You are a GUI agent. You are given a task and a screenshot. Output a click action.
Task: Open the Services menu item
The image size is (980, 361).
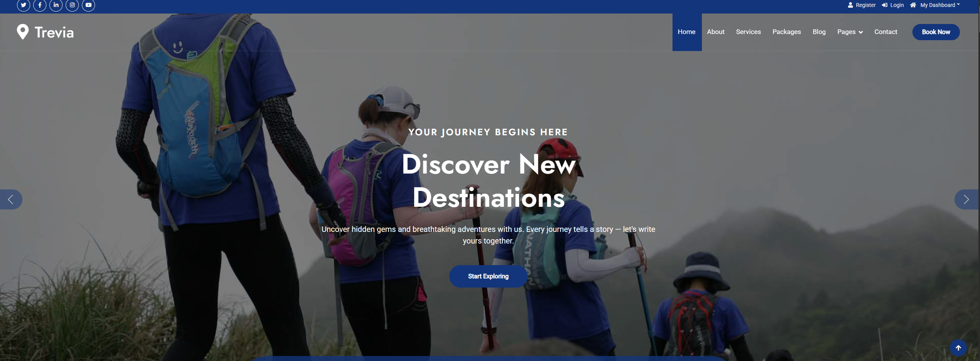pyautogui.click(x=748, y=32)
